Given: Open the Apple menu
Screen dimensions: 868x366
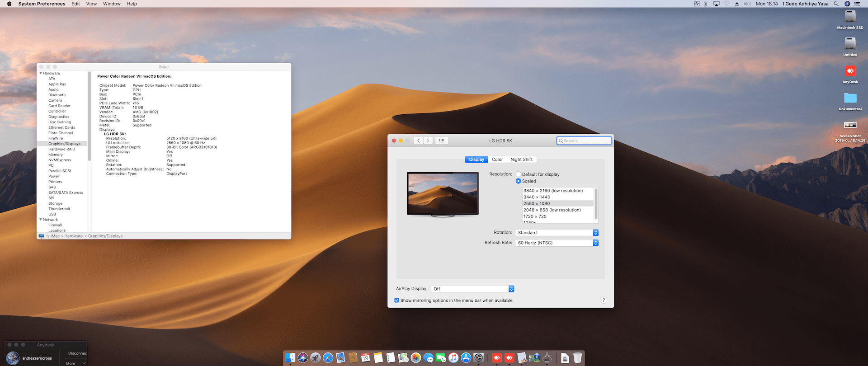Looking at the screenshot, I should [x=9, y=4].
